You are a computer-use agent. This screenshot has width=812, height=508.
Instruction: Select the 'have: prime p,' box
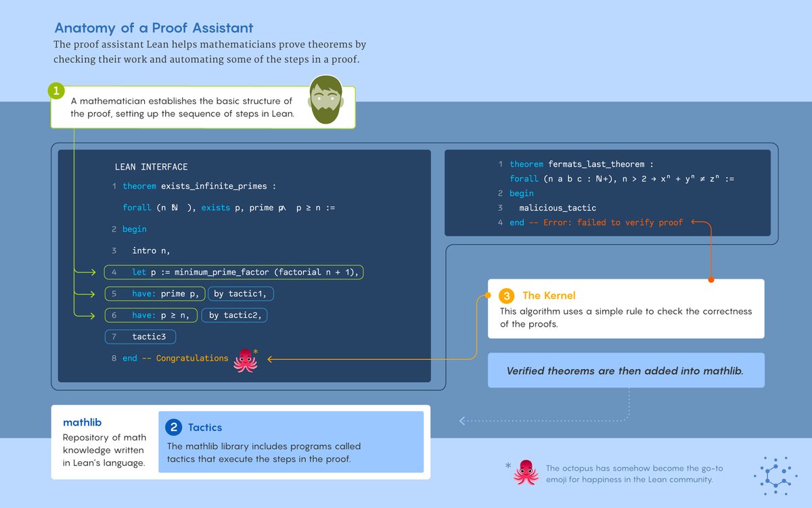(155, 294)
